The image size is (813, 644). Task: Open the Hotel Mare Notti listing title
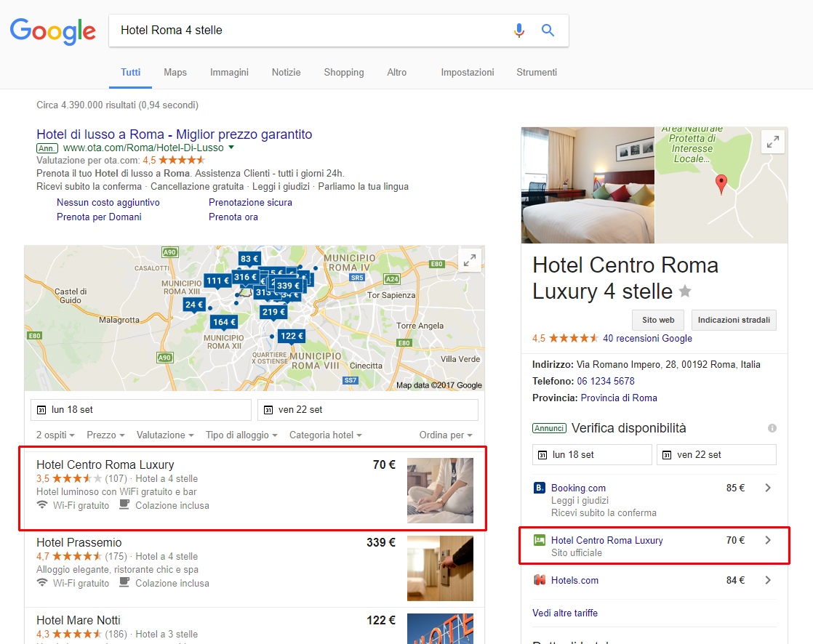79,620
